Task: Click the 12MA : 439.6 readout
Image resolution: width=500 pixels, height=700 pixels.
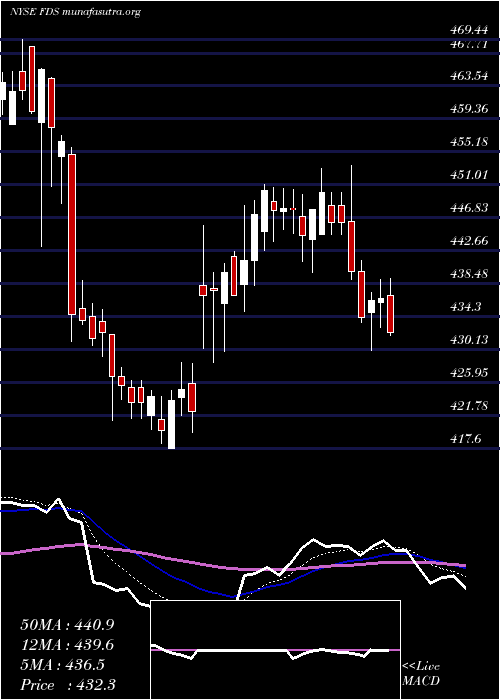Action: click(67, 645)
